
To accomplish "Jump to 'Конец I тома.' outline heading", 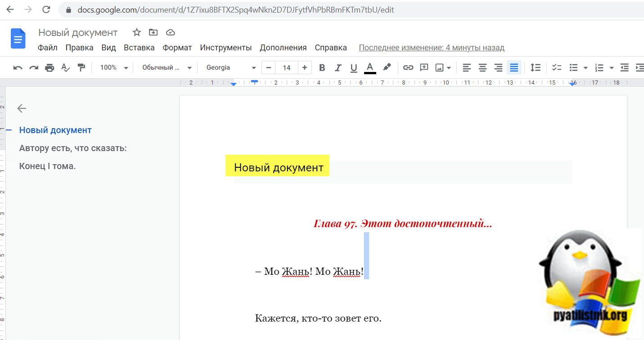I will tap(47, 166).
